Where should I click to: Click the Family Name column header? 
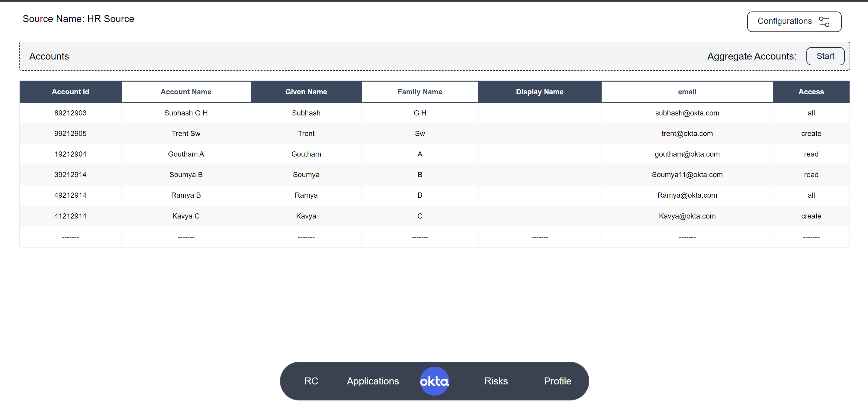click(420, 92)
